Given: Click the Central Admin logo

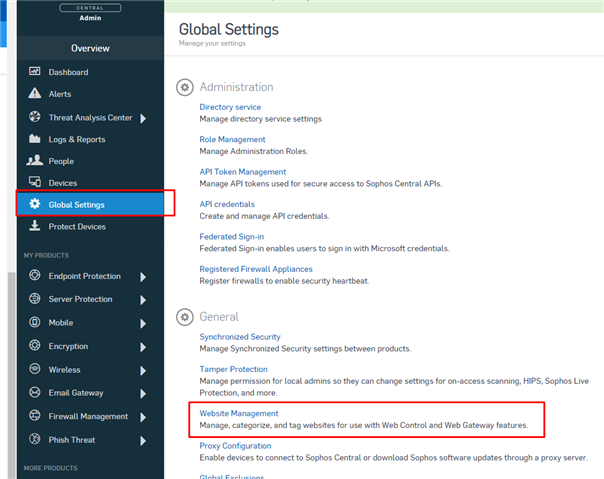Looking at the screenshot, I should tap(90, 12).
